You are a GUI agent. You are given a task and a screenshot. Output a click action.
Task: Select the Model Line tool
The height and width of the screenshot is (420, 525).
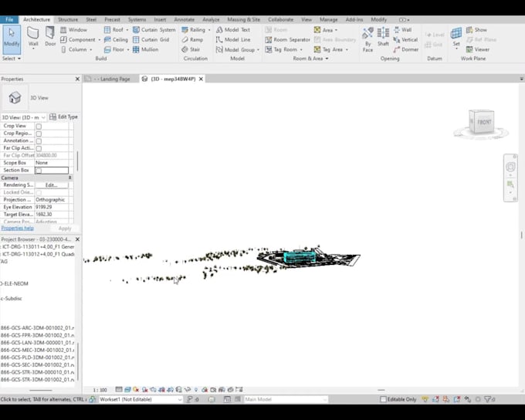pyautogui.click(x=233, y=39)
